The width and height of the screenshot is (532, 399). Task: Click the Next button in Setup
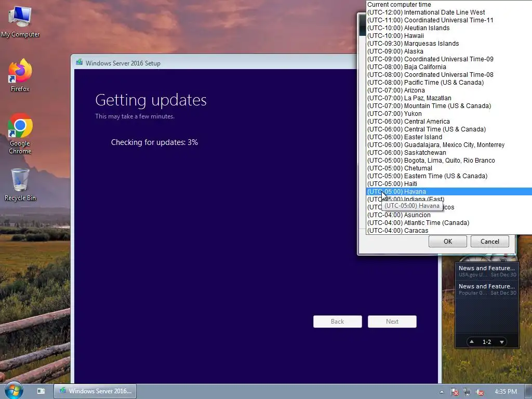392,322
